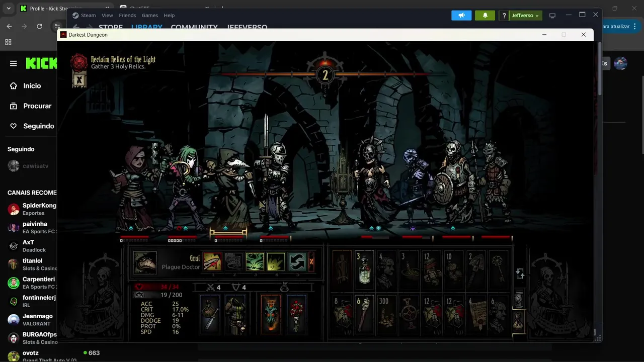Click the Steam Big Picture monitor icon
Viewport: 644px width, 362px height.
[x=552, y=16]
